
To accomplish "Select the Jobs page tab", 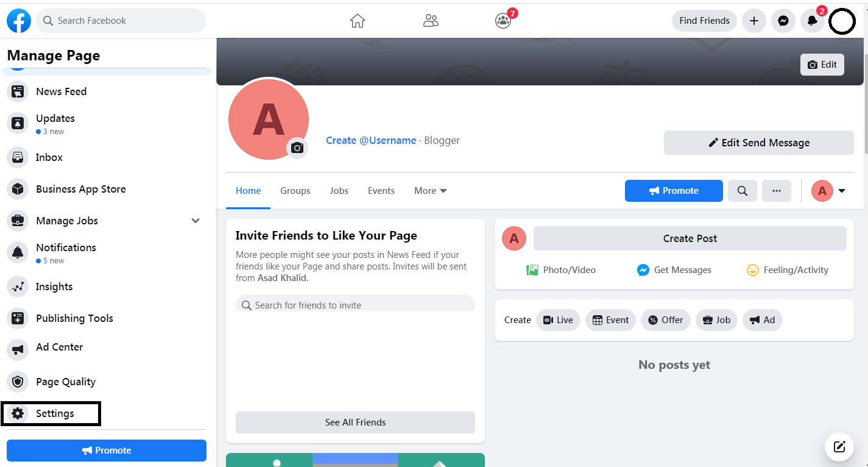I will coord(339,191).
